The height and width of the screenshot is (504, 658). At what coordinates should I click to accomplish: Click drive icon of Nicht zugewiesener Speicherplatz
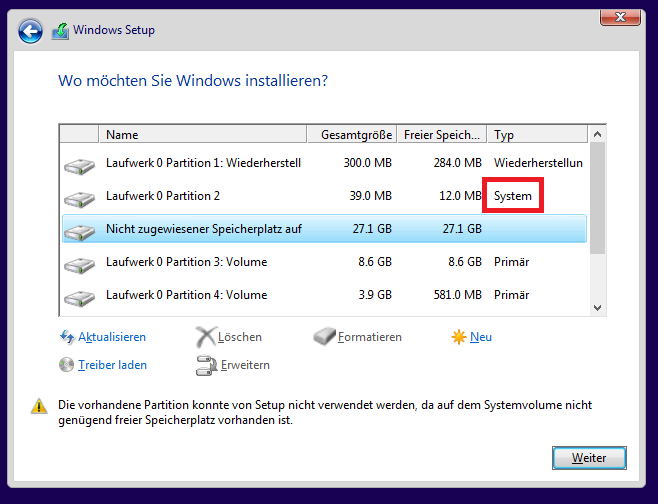[79, 232]
